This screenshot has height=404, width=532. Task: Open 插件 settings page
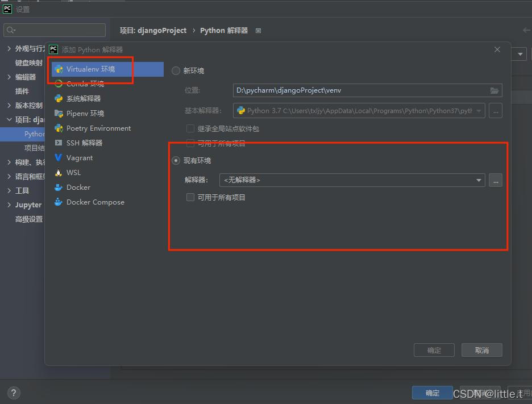point(22,91)
